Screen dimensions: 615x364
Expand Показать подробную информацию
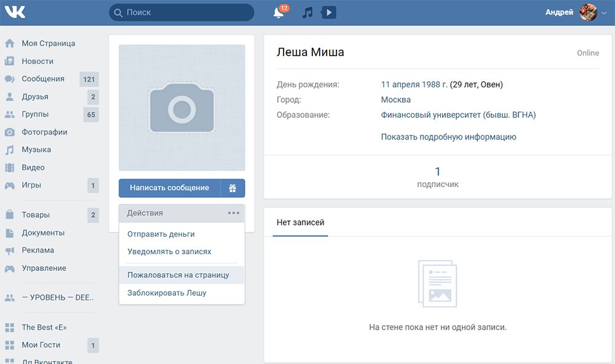448,137
